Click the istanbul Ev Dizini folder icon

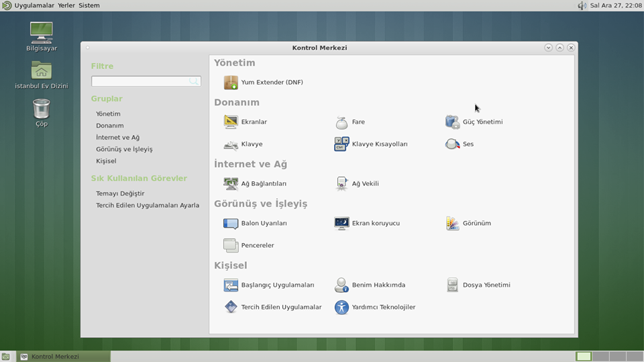click(42, 71)
